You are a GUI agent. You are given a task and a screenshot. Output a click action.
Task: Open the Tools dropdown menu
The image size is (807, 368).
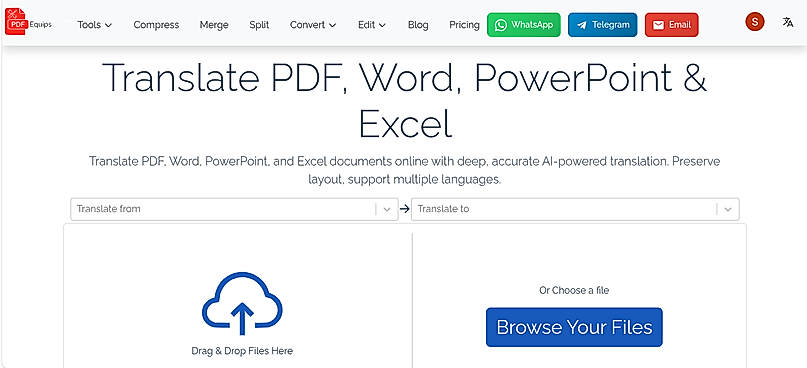coord(94,25)
